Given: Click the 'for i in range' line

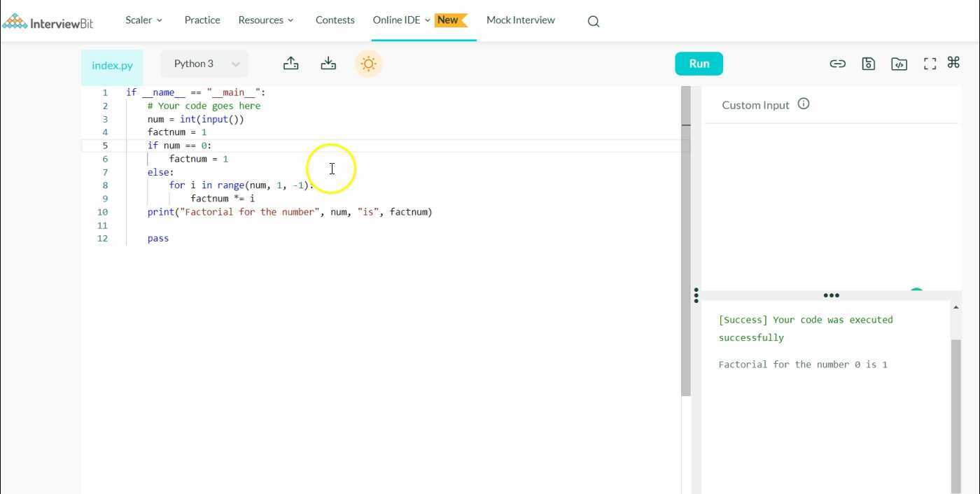Looking at the screenshot, I should [x=241, y=185].
